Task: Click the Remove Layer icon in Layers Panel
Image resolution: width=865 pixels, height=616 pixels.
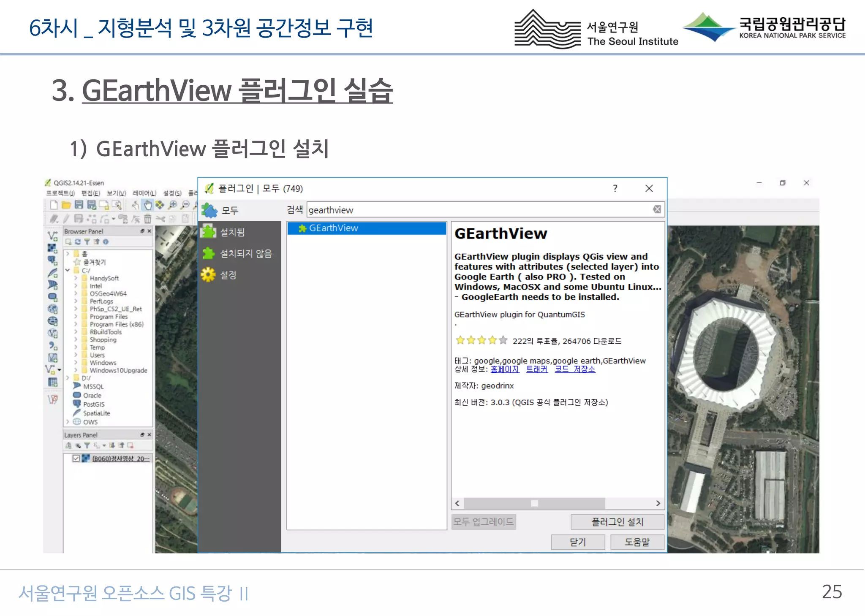Action: click(131, 445)
